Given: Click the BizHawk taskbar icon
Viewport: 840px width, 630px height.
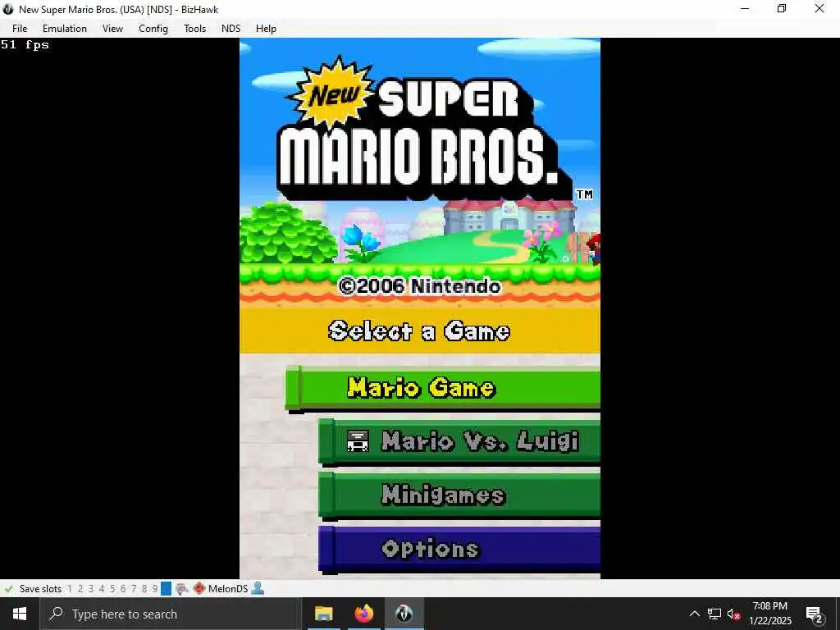Looking at the screenshot, I should pyautogui.click(x=404, y=614).
